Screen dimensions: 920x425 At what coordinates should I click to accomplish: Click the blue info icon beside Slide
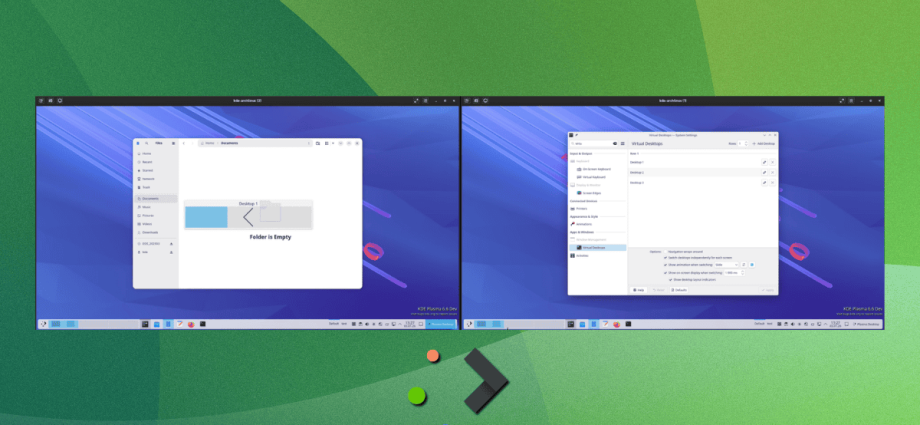click(752, 265)
